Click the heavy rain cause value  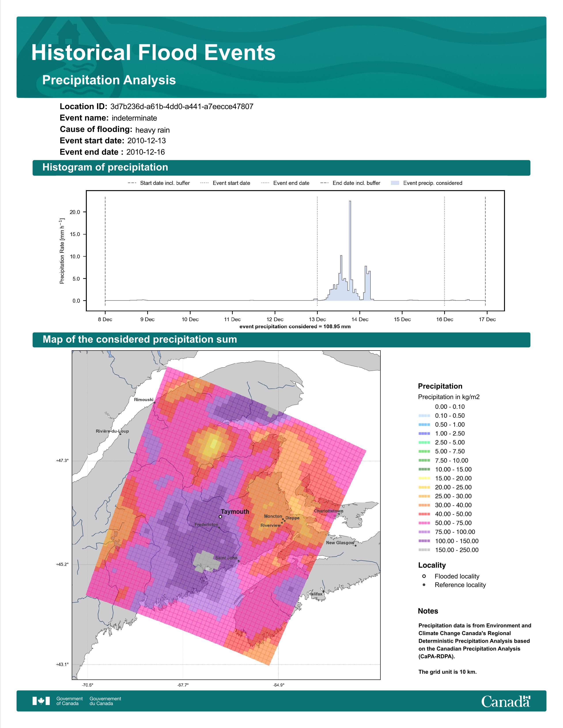152,130
